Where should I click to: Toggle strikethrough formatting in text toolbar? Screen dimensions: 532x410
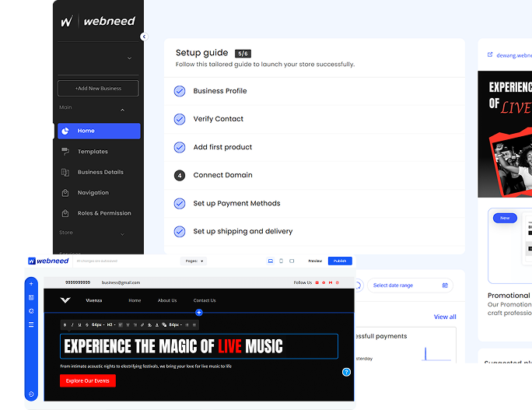click(x=87, y=324)
